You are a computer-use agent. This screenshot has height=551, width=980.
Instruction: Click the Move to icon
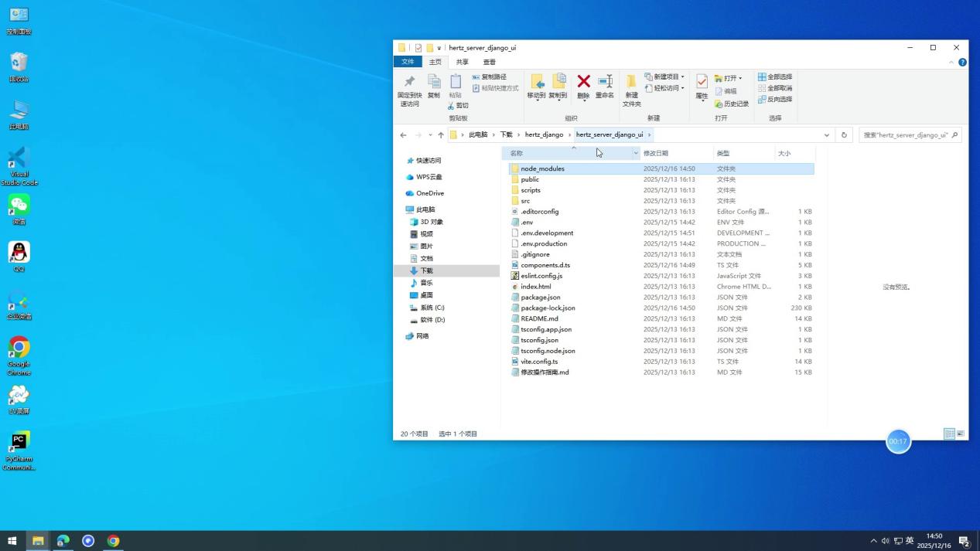(x=536, y=82)
